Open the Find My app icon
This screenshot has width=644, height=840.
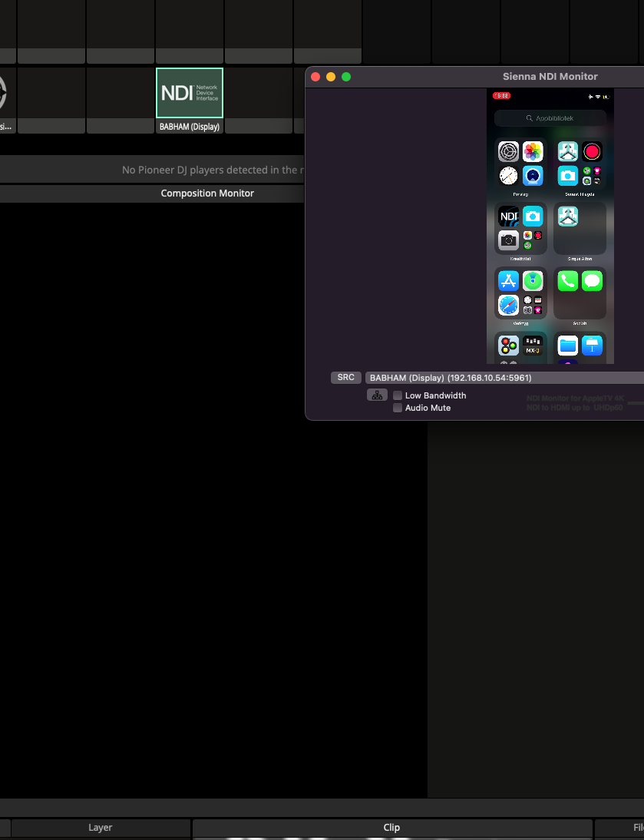tap(533, 281)
